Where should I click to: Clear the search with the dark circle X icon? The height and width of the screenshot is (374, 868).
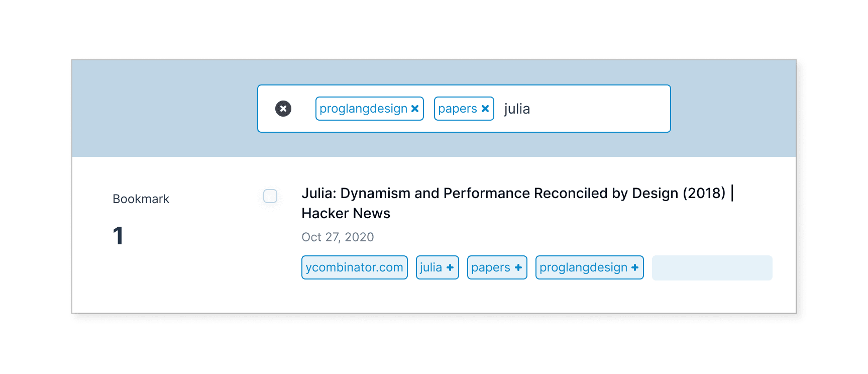tap(283, 109)
